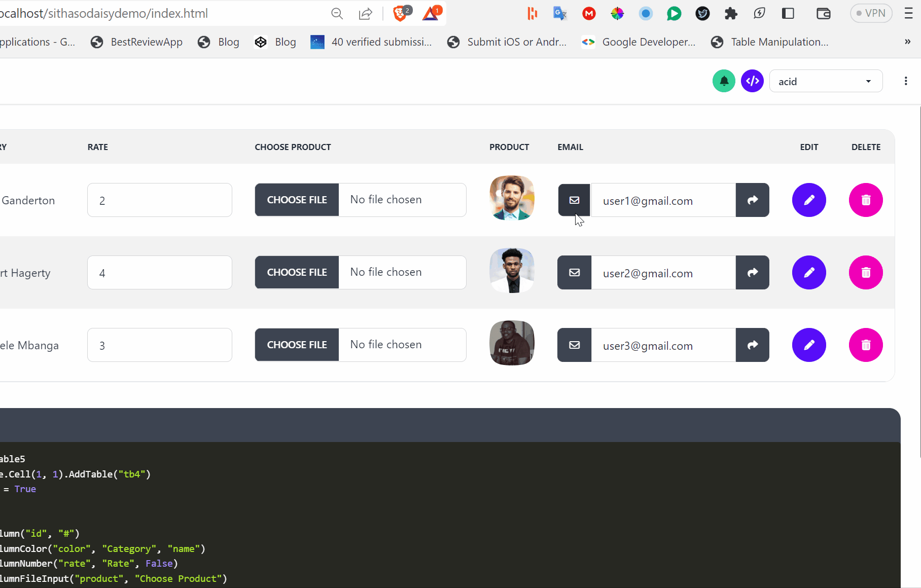921x588 pixels.
Task: Open Gmail icon in browser toolbar
Action: 588,14
